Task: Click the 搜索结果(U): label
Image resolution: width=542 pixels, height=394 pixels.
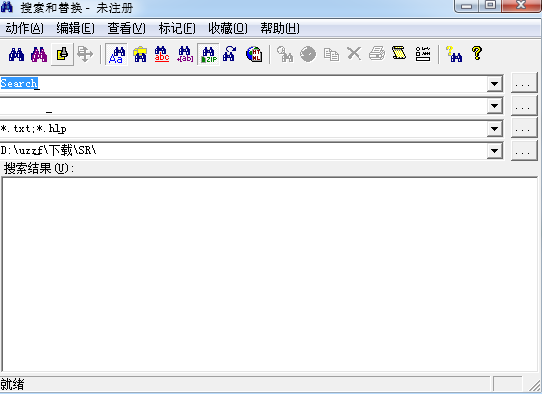Action: point(39,169)
